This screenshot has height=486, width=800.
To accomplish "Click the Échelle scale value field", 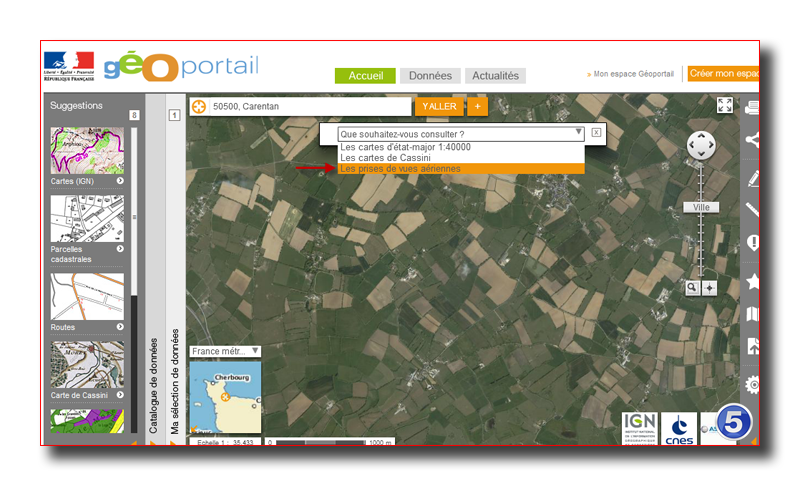I will coord(225,442).
